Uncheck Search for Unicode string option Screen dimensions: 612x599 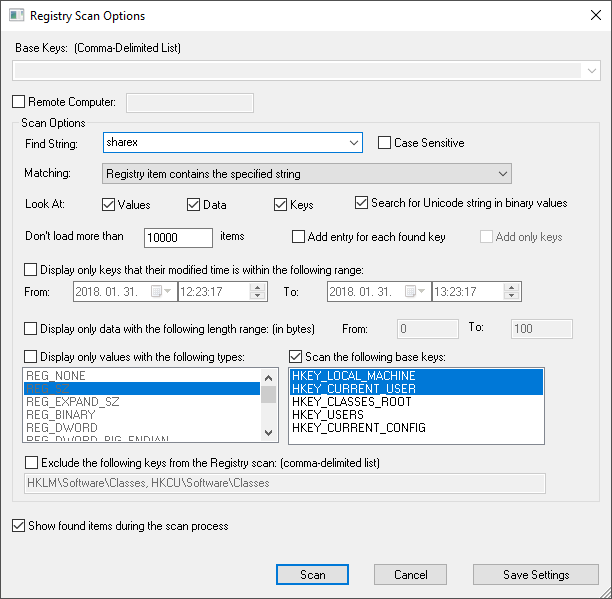pos(362,203)
